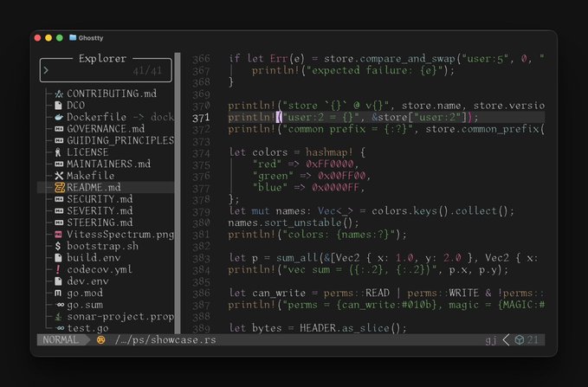Screen dimensions: 588x387
Task: Click the LICENSE file icon
Action: pos(58,152)
